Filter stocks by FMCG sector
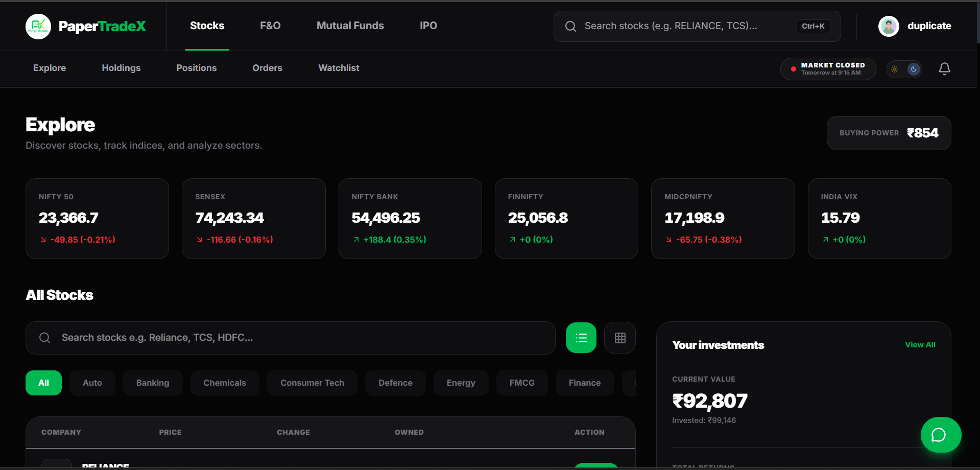Image resolution: width=980 pixels, height=470 pixels. (522, 383)
